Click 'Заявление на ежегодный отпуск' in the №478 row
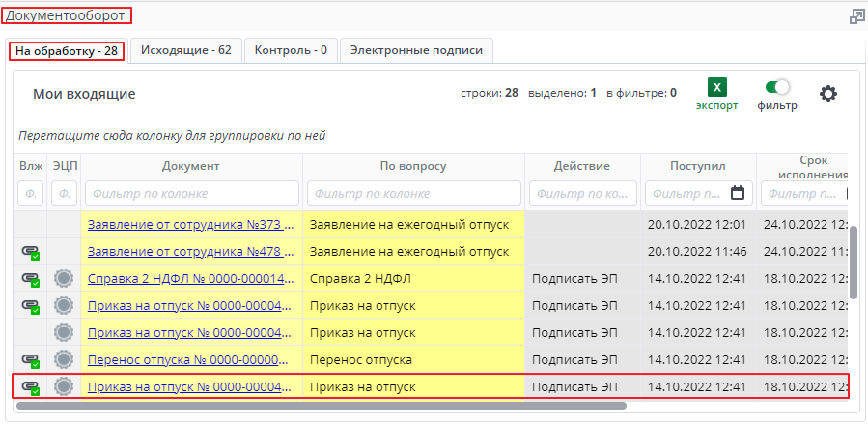 409,252
